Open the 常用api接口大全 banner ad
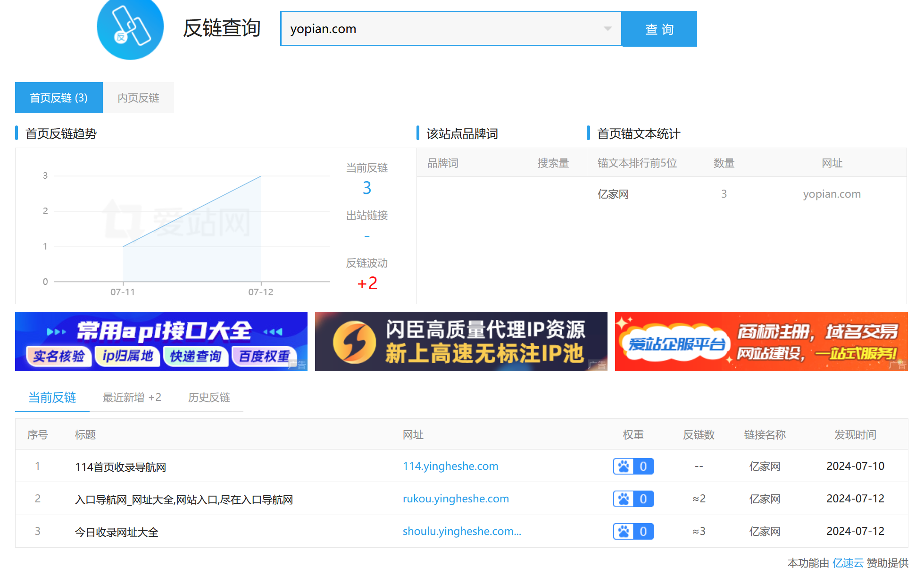 point(161,342)
